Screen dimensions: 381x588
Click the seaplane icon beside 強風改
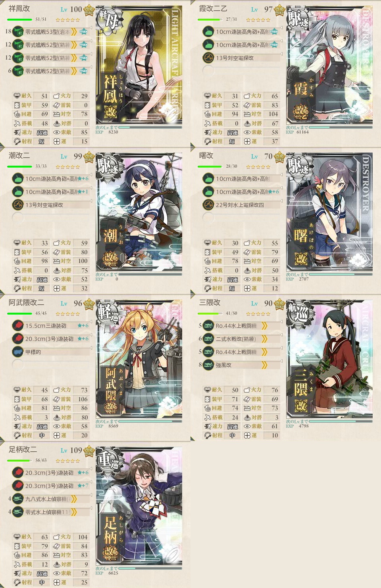(208, 365)
